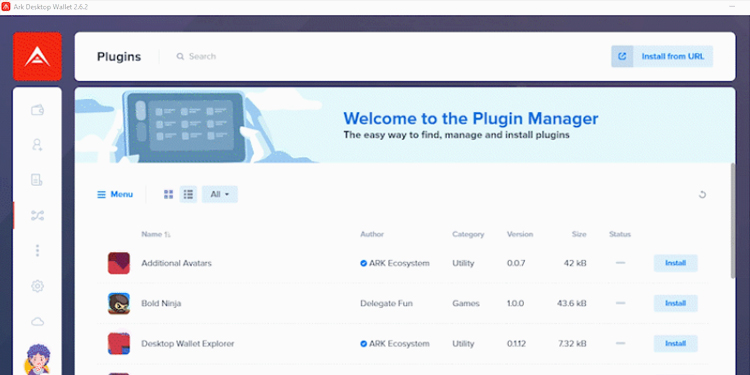750x375 pixels.
Task: Open the announcements document sidebar icon
Action: click(37, 180)
